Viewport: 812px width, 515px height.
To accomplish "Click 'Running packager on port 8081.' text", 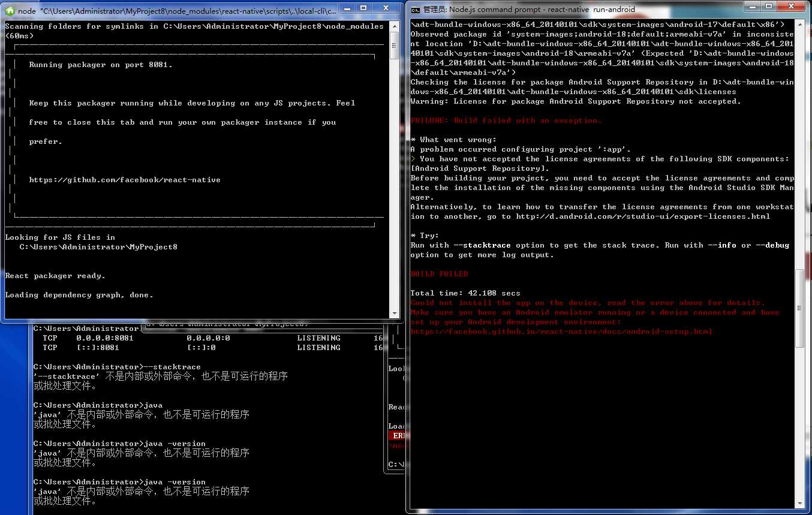I will click(101, 65).
